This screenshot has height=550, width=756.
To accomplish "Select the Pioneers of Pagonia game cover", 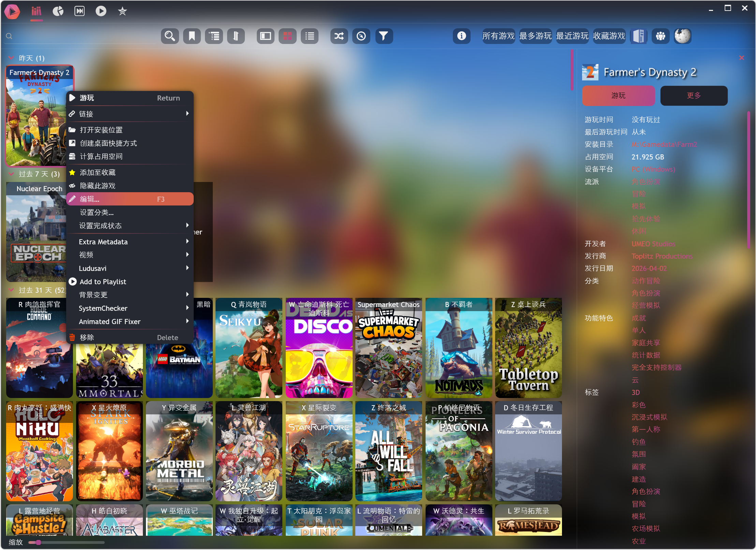I will (459, 451).
